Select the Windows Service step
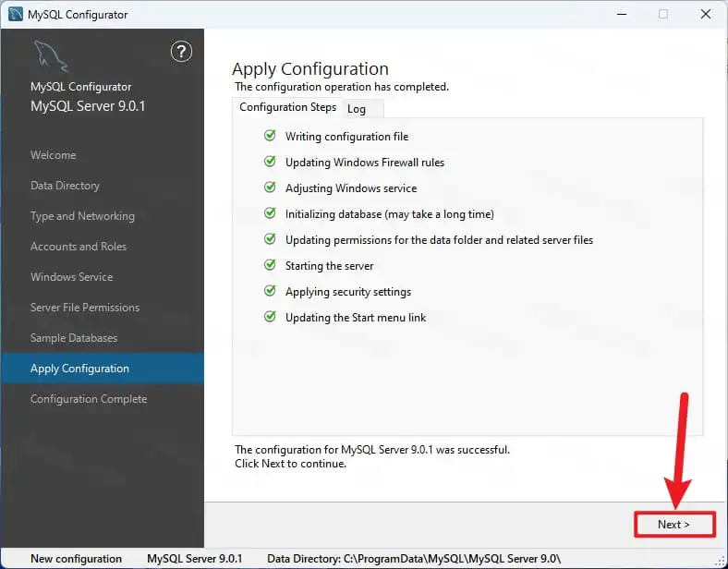This screenshot has width=728, height=569. (72, 277)
